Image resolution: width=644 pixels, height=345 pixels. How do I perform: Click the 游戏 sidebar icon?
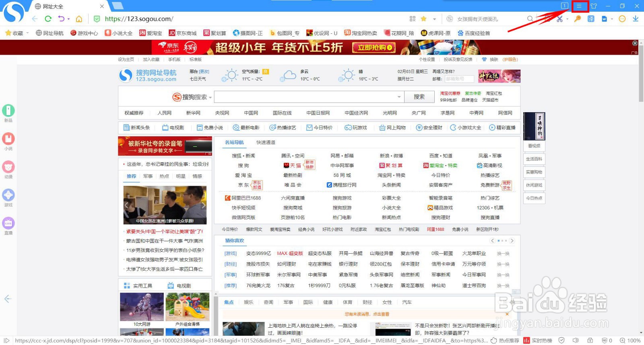pyautogui.click(x=8, y=195)
